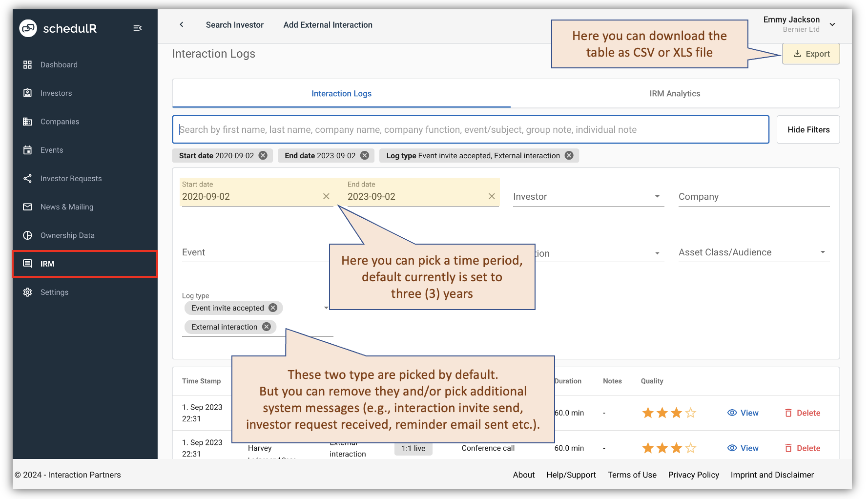
Task: Select the Interaction Logs tab
Action: 341,93
